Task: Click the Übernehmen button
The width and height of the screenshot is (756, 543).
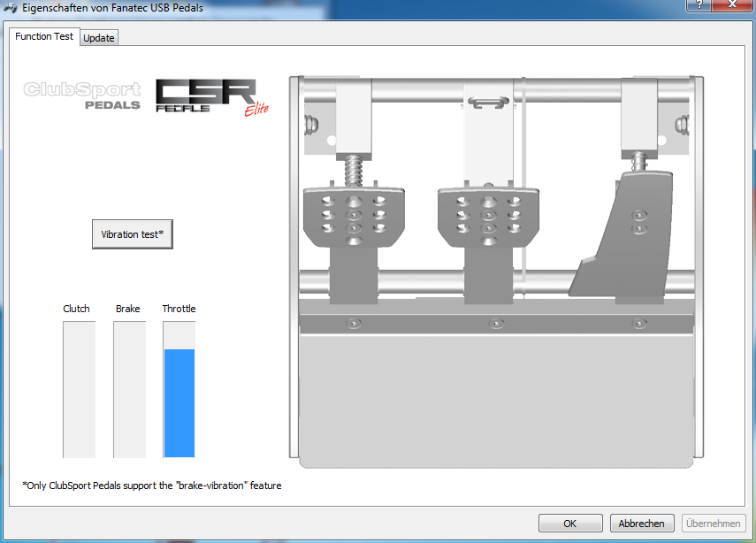Action: click(x=713, y=524)
